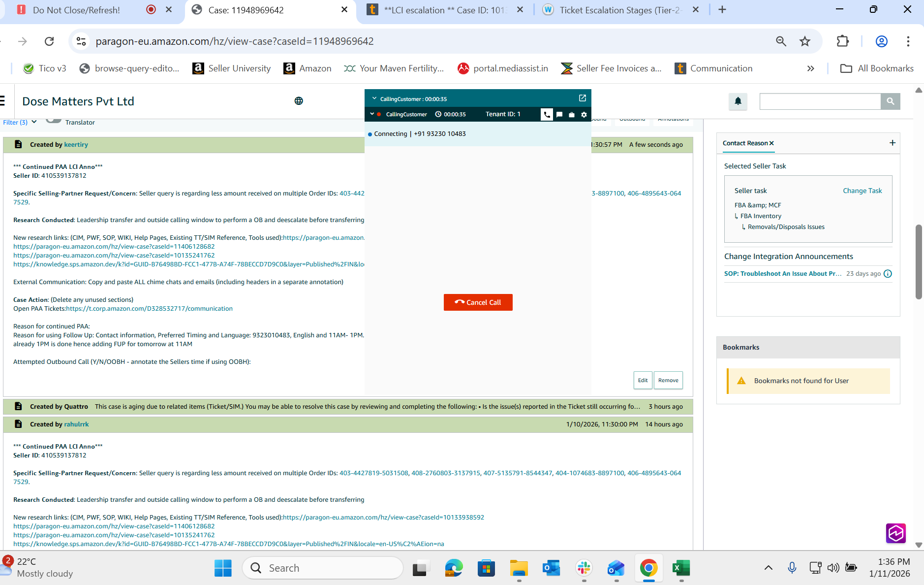Switch to the LCI escalation browser tab

[x=445, y=10]
